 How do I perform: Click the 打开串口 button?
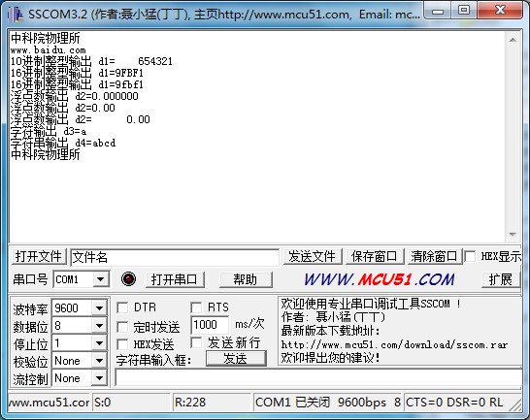pyautogui.click(x=175, y=279)
